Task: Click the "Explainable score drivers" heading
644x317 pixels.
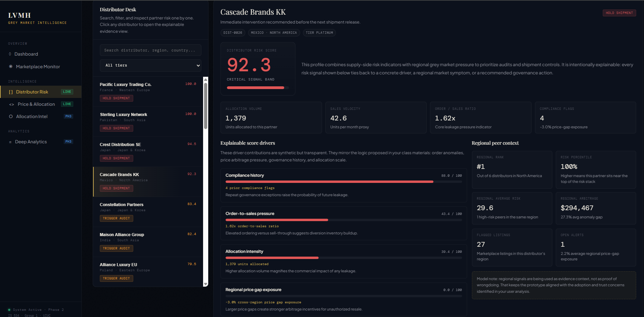Action: pos(248,143)
